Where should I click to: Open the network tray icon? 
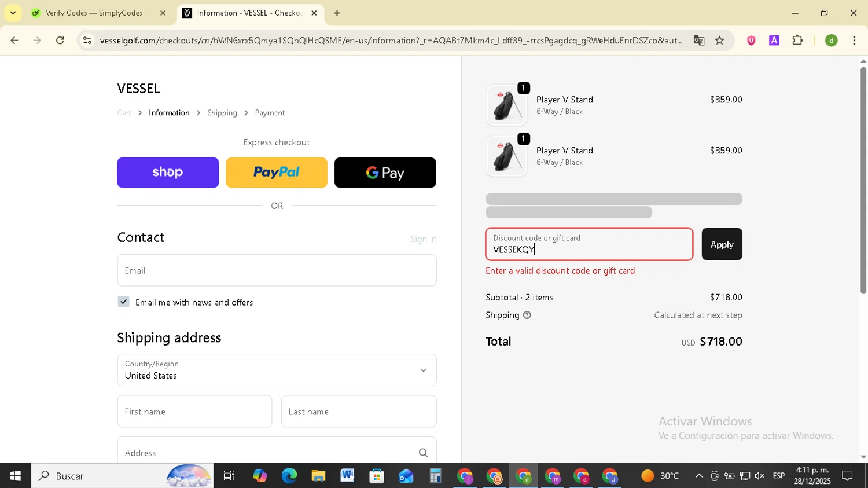[745, 476]
